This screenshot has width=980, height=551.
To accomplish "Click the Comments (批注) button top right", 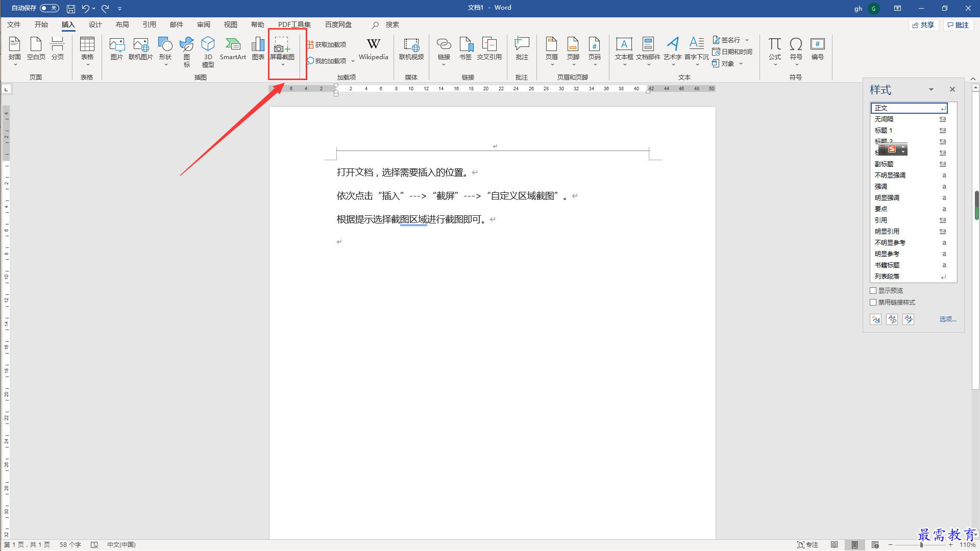I will point(958,25).
